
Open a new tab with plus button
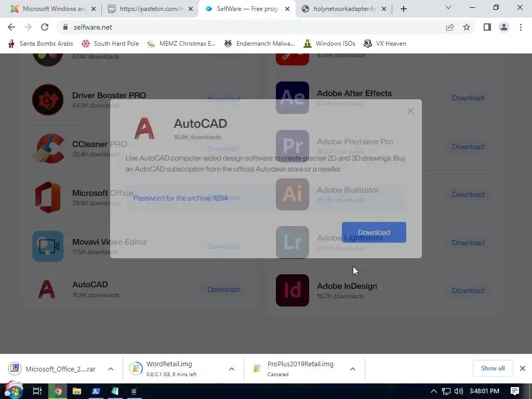[403, 9]
